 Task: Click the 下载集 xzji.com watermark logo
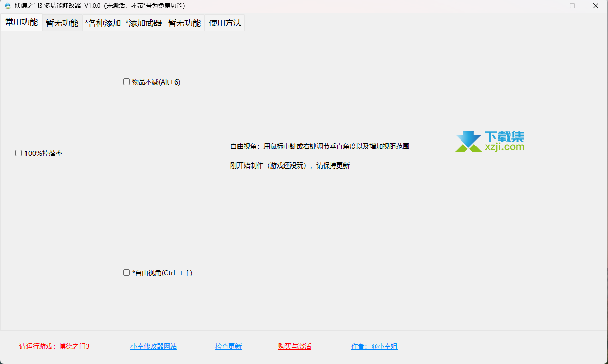coord(489,142)
